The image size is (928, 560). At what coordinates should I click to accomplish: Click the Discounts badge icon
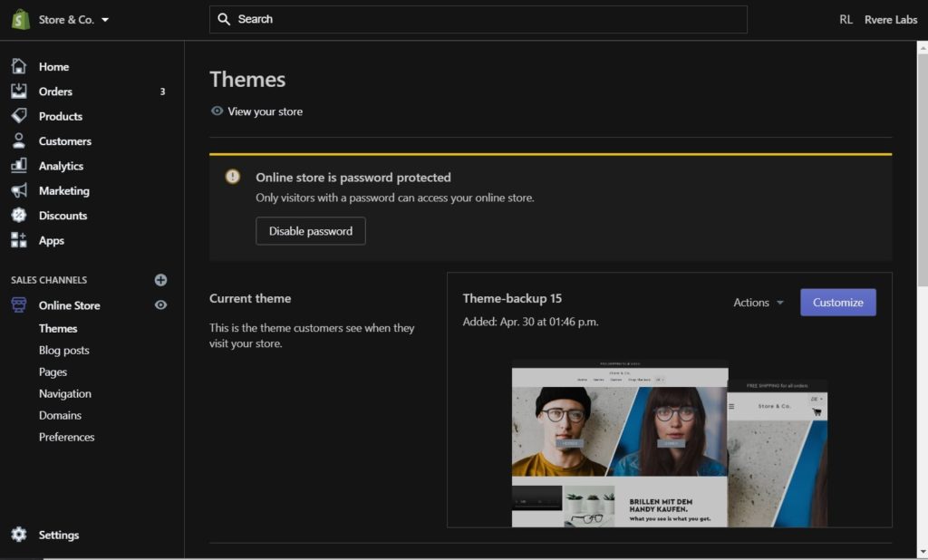click(x=19, y=216)
